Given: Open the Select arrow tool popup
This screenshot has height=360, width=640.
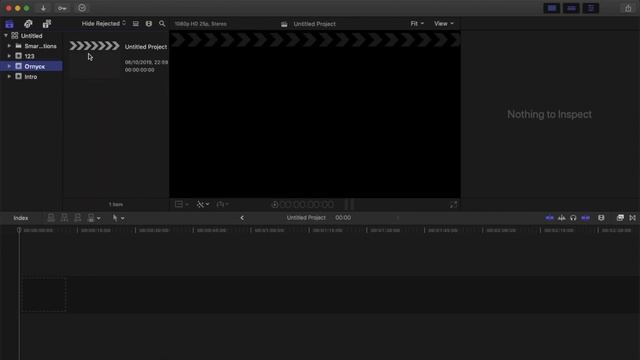Looking at the screenshot, I should click(x=118, y=218).
